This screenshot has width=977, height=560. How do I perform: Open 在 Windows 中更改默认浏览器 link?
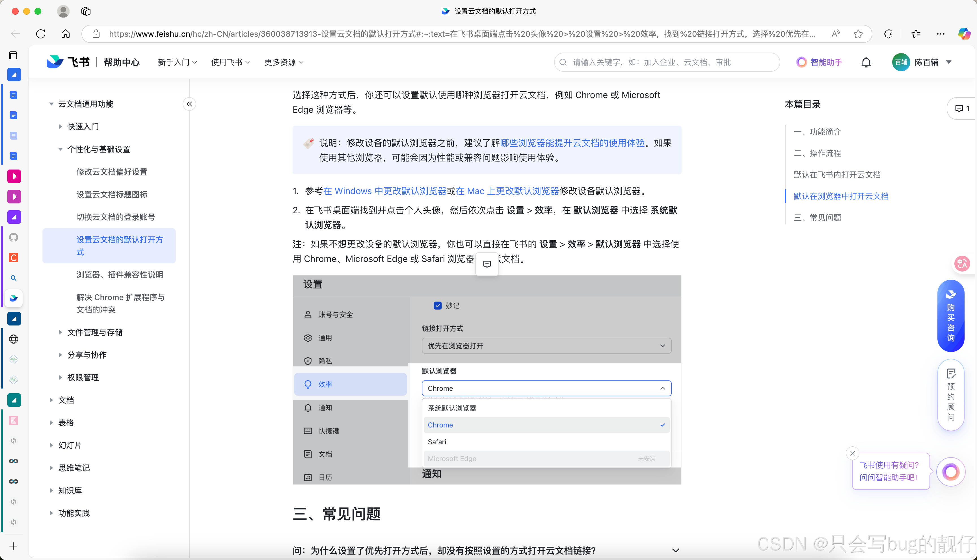pyautogui.click(x=384, y=191)
